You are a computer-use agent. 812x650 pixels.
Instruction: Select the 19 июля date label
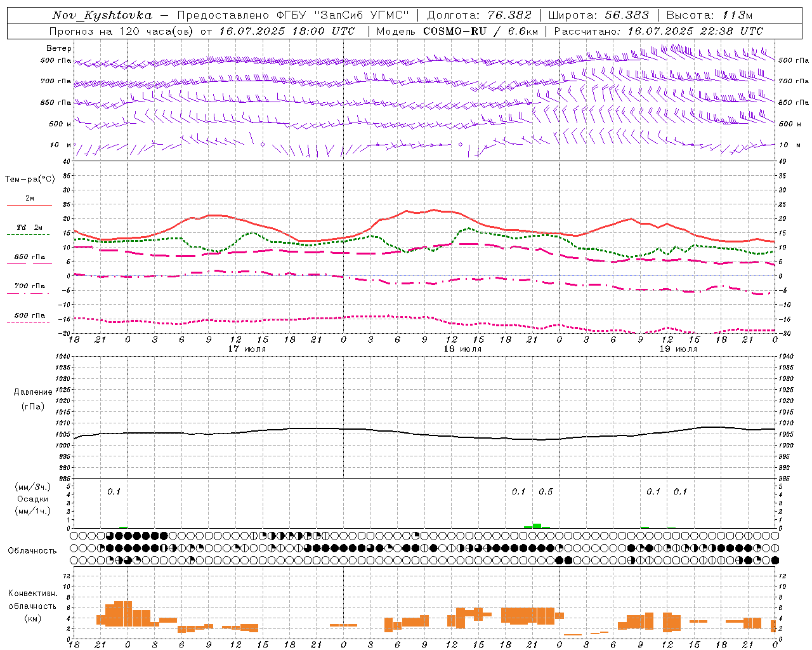point(678,349)
